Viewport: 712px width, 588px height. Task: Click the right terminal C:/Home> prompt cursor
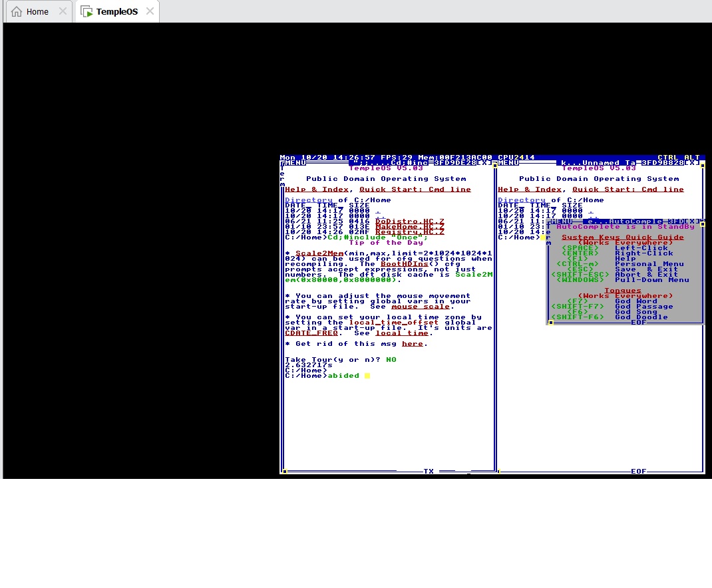click(542, 237)
